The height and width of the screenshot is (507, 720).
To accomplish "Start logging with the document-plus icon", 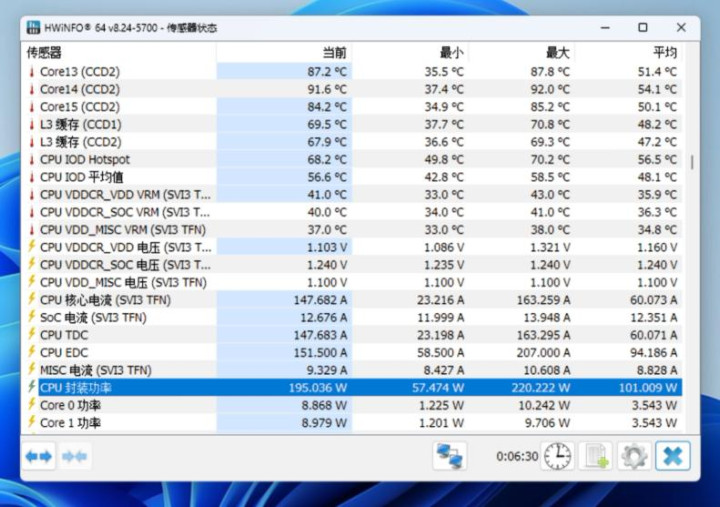I will [596, 456].
